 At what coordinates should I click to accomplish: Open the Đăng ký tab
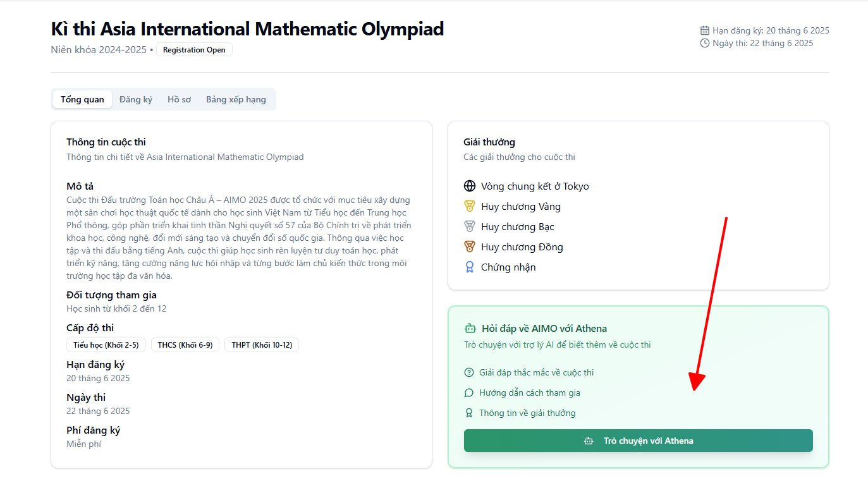click(x=136, y=99)
